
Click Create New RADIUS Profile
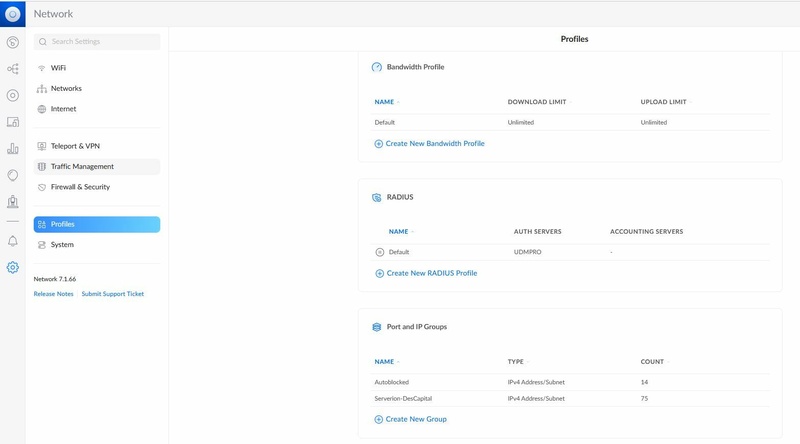click(432, 274)
